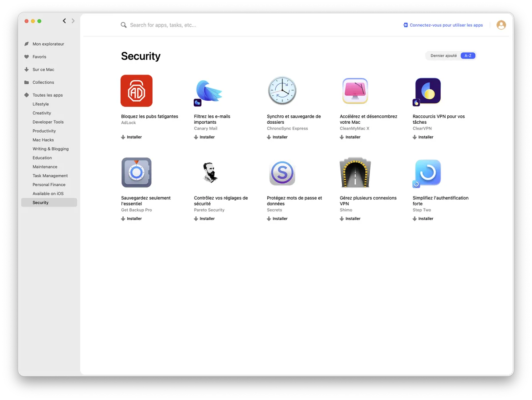Click the Sur ce Mac download icon

[x=27, y=70]
